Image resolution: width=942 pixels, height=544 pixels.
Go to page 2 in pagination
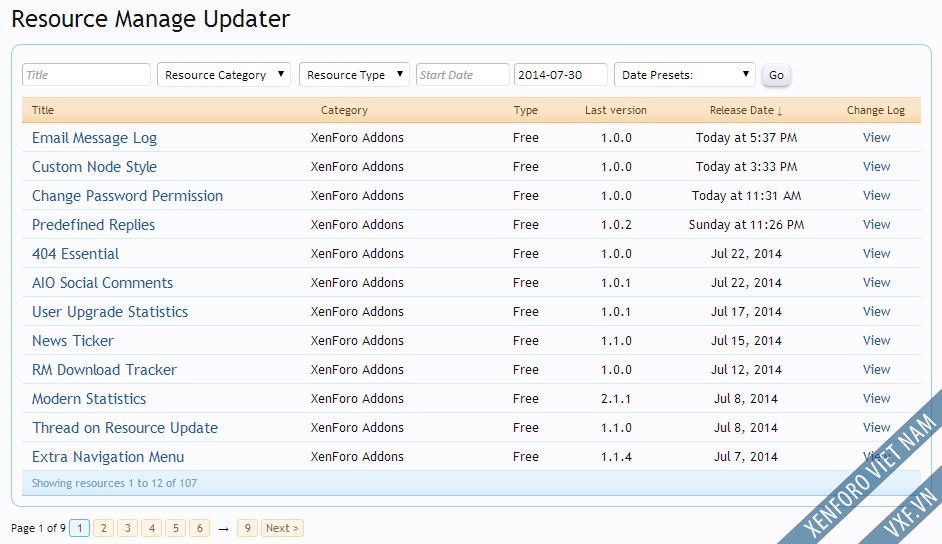pyautogui.click(x=103, y=528)
